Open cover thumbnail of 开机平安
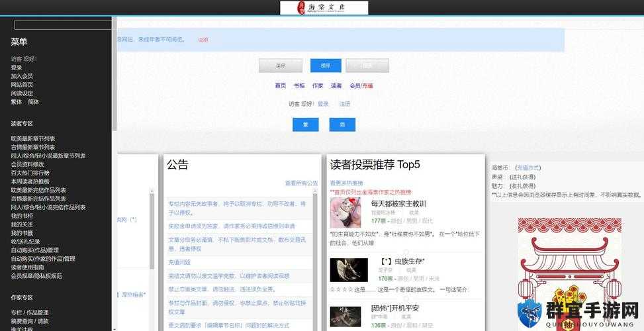644x331 pixels. coord(345,316)
